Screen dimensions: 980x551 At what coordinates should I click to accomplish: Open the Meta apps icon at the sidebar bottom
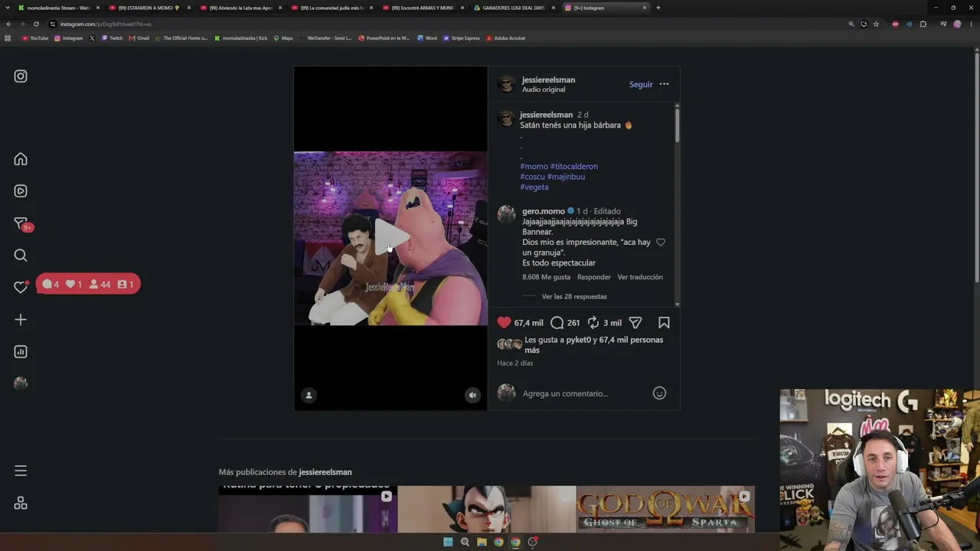(21, 503)
